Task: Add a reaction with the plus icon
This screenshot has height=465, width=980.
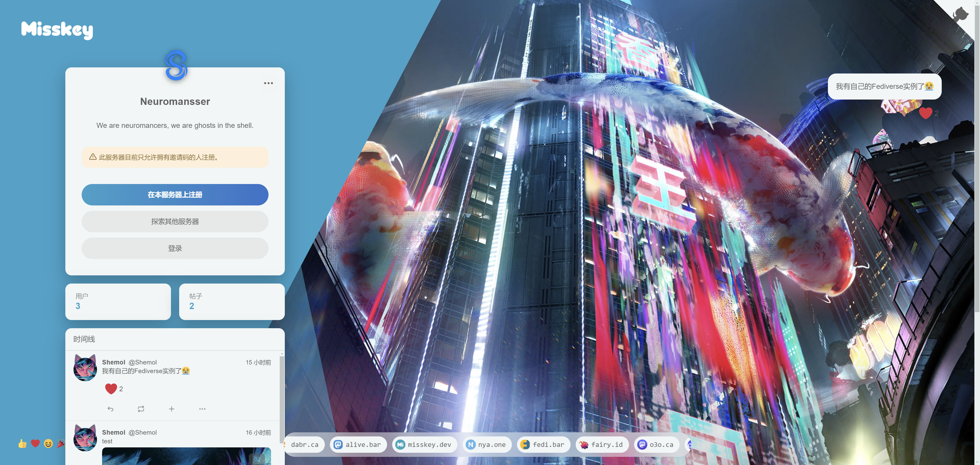Action: point(171,409)
